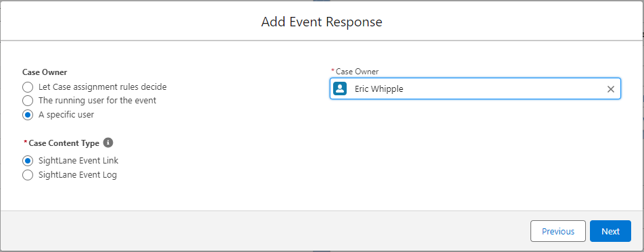Click the 'Let Case assignment rules decide' text
The height and width of the screenshot is (252, 644).
(x=103, y=87)
